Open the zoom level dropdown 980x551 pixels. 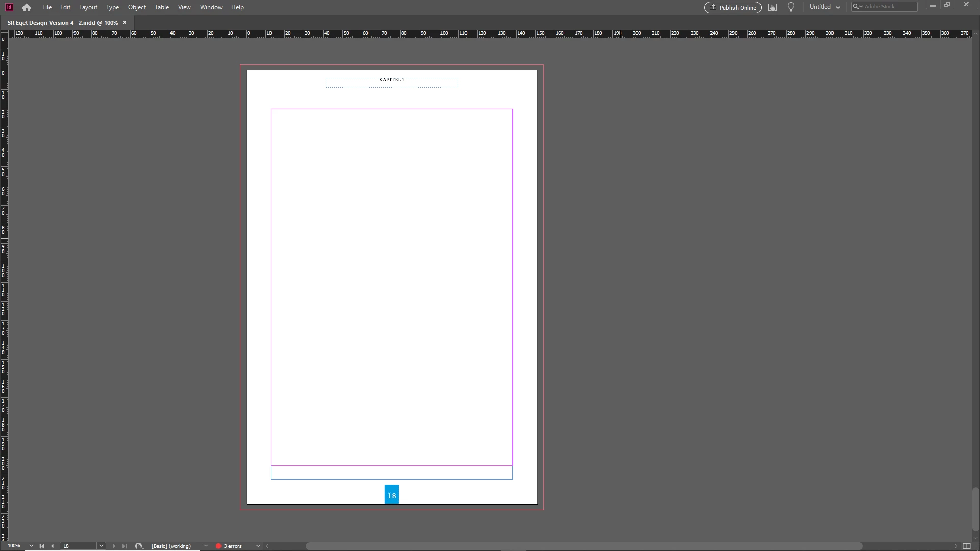coord(31,546)
